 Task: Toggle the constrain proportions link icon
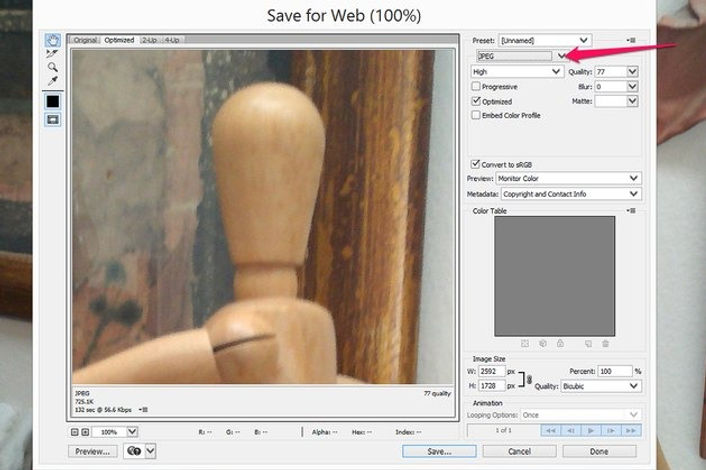pos(530,380)
